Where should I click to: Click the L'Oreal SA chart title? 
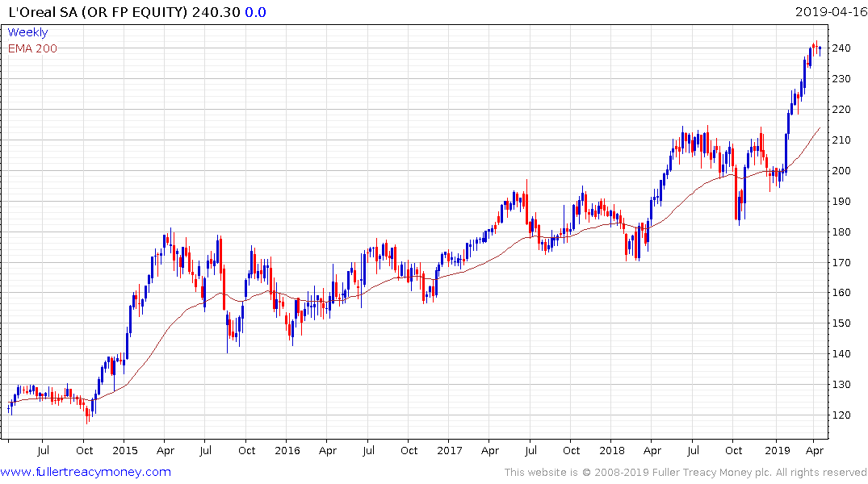(x=98, y=12)
